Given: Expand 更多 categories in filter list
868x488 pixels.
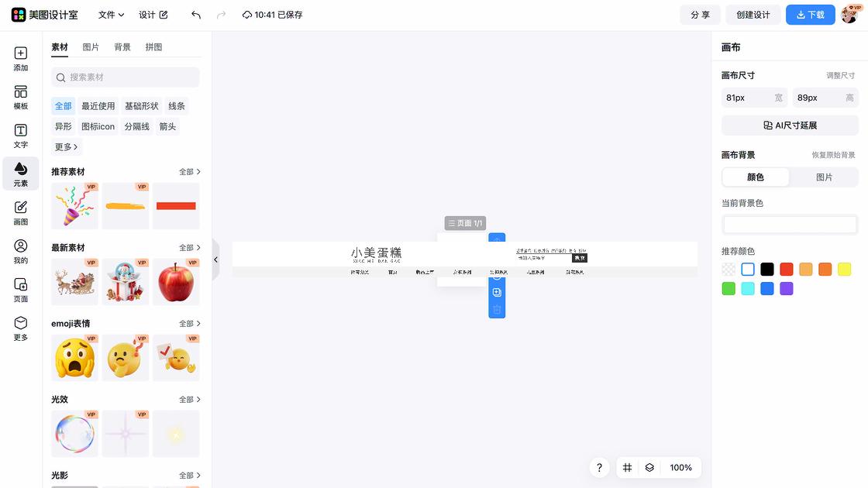Looking at the screenshot, I should [67, 147].
